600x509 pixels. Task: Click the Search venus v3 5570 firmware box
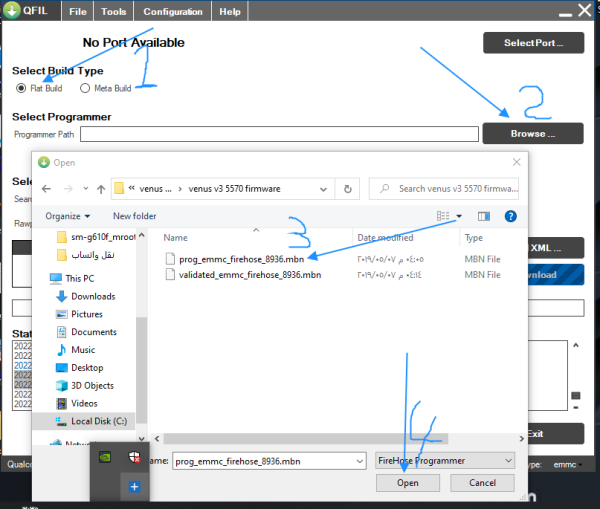pos(444,189)
